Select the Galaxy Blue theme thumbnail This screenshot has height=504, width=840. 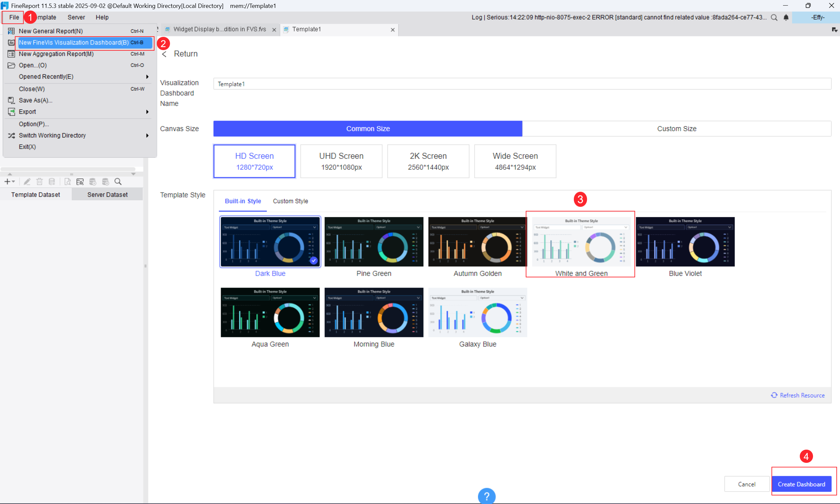click(x=477, y=313)
